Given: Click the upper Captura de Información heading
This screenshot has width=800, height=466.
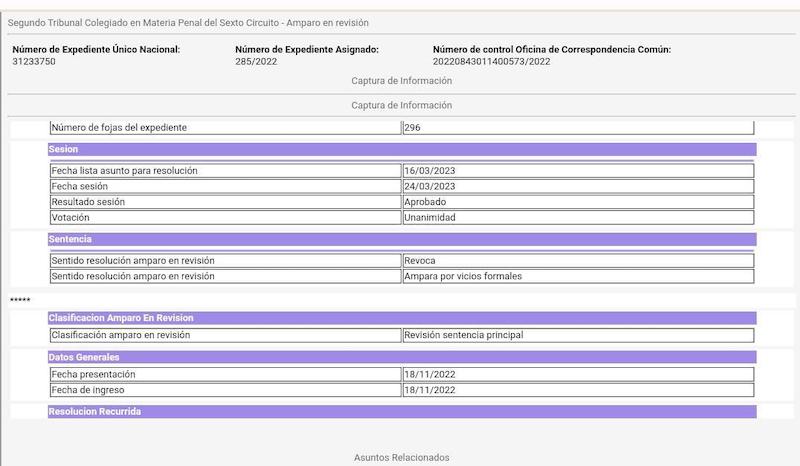Looking at the screenshot, I should click(401, 80).
